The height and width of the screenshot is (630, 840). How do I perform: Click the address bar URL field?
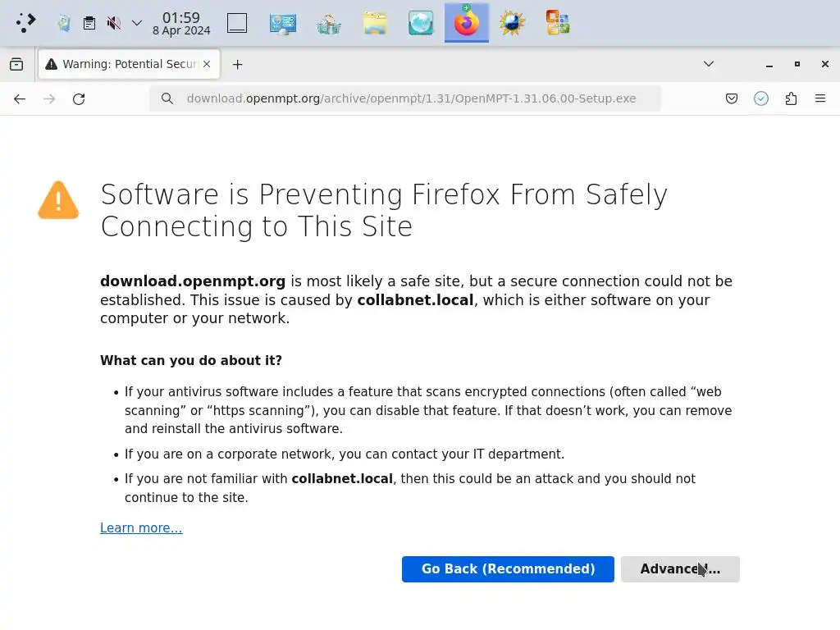(x=410, y=99)
